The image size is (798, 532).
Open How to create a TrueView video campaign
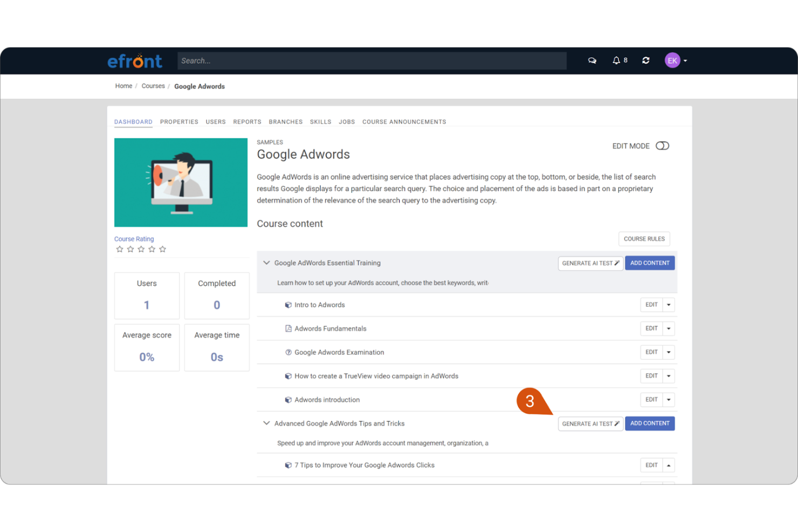pos(376,376)
